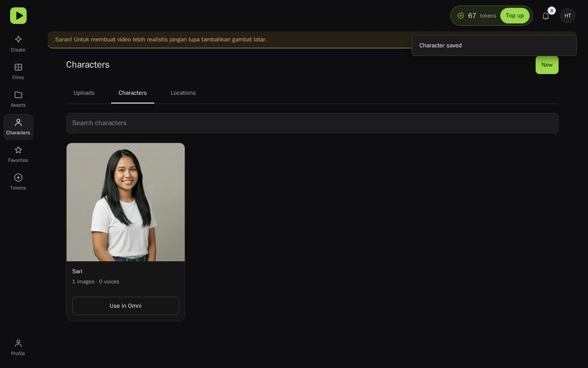Select the Characters sidebar icon
The width and height of the screenshot is (588, 368).
coord(18,122)
